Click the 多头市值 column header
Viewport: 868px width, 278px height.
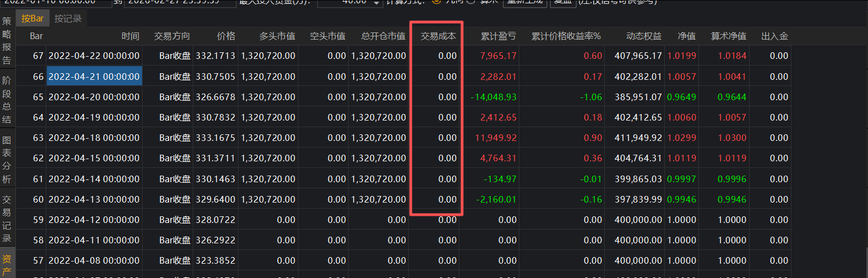pos(277,36)
